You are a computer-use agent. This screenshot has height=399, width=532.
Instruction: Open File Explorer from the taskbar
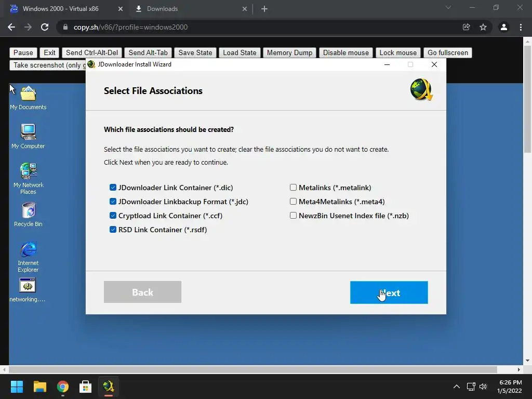[39, 387]
